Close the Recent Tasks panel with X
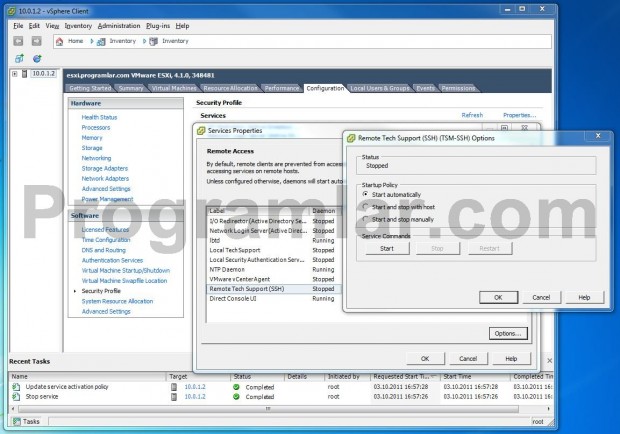The height and width of the screenshot is (434, 620). pyautogui.click(x=549, y=361)
